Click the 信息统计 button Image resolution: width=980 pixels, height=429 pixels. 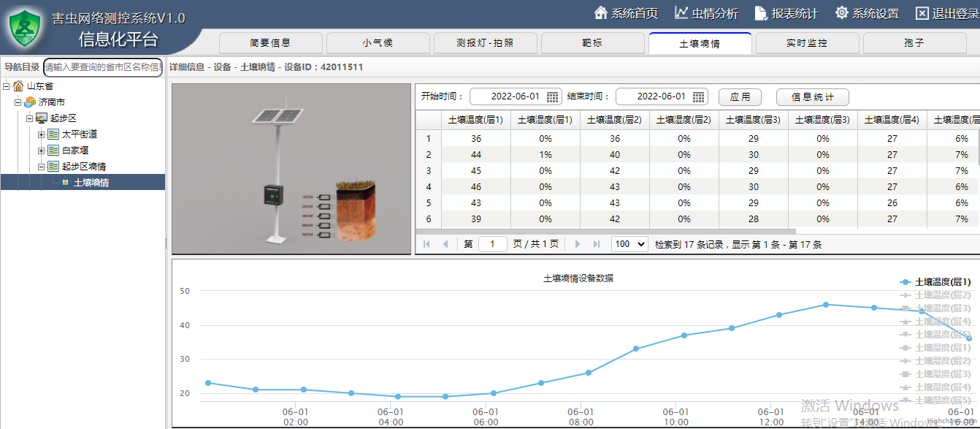point(813,96)
